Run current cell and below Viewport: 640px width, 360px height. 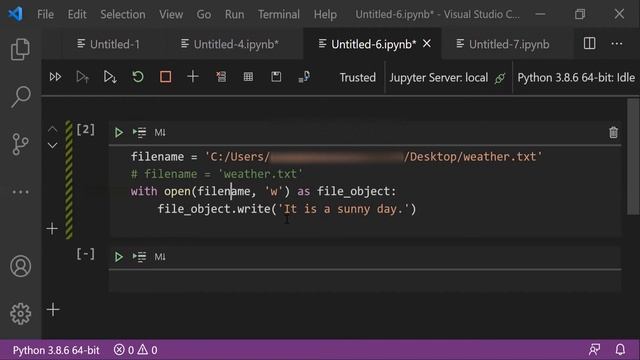(110, 77)
